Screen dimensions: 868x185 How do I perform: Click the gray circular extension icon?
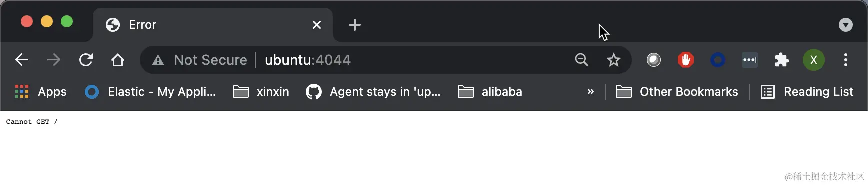654,60
